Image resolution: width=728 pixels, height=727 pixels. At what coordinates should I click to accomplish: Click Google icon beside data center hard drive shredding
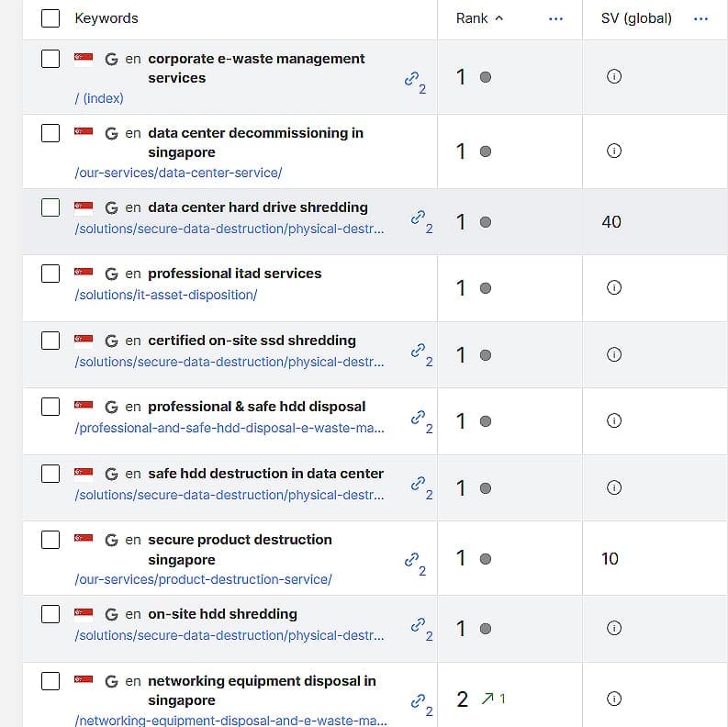[111, 207]
